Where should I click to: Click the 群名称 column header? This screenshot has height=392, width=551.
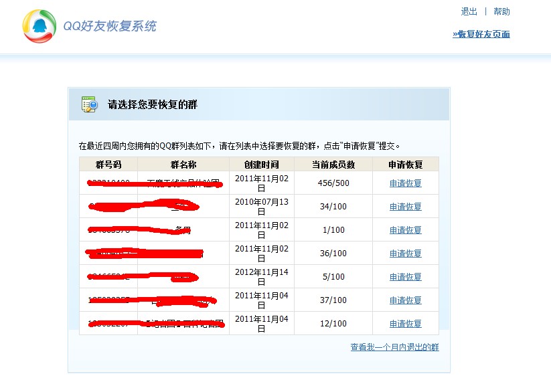pyautogui.click(x=183, y=165)
